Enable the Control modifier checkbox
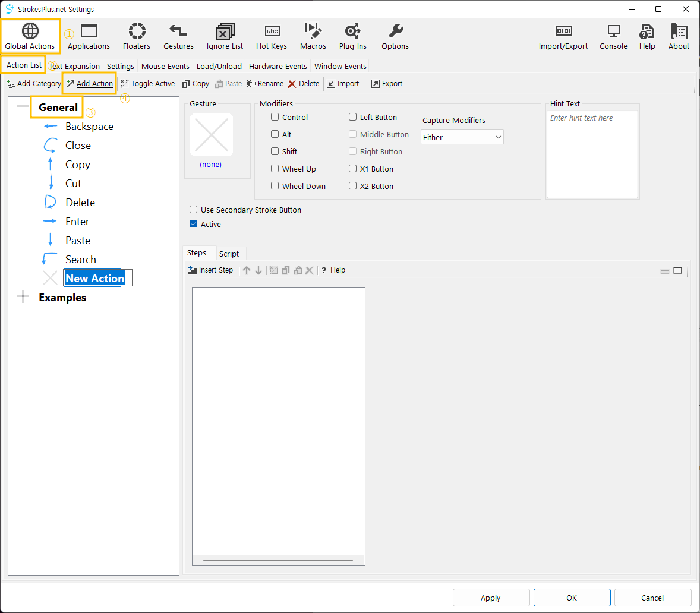The image size is (700, 613). [x=275, y=117]
